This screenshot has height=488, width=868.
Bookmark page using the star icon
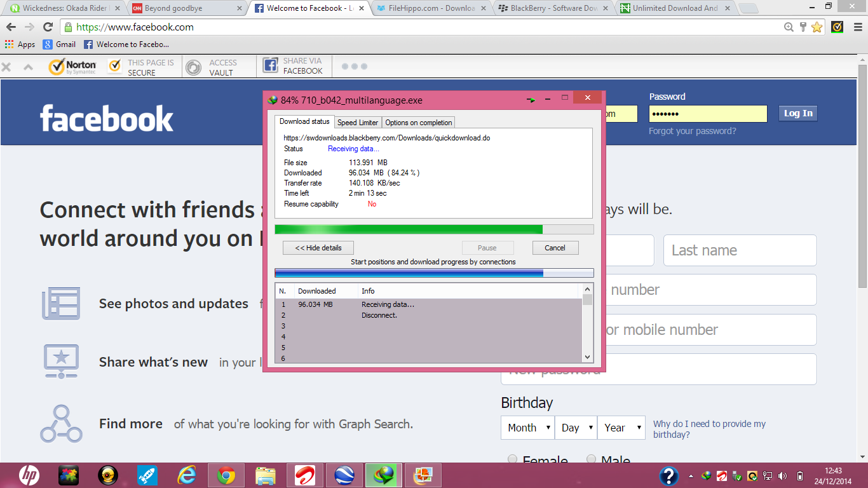(817, 27)
